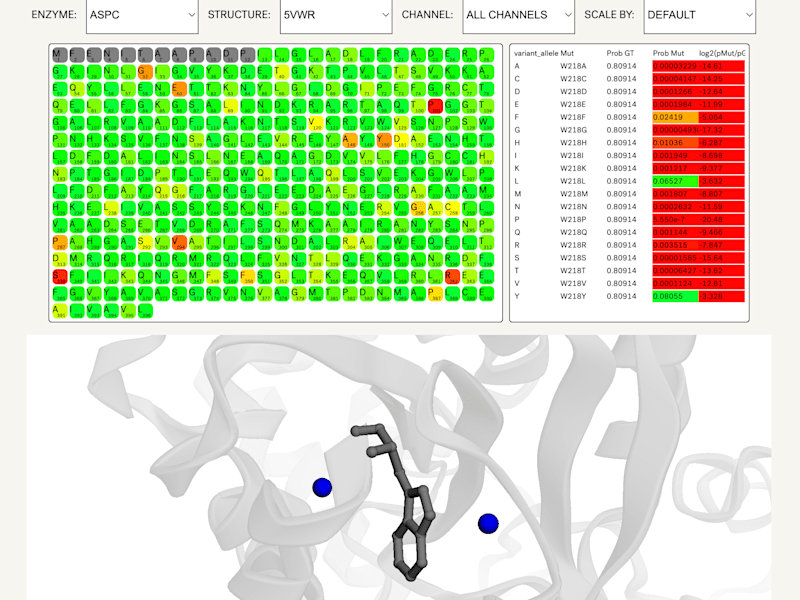This screenshot has height=600, width=800.
Task: Click the green 0.08055 Prob Mut bar
Action: pyautogui.click(x=676, y=296)
